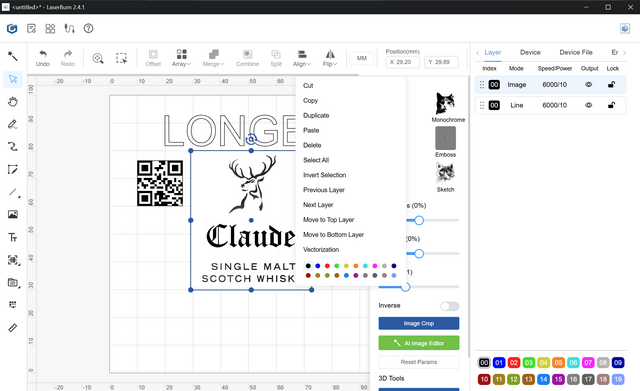Toggle lock on the Image layer

pos(611,85)
